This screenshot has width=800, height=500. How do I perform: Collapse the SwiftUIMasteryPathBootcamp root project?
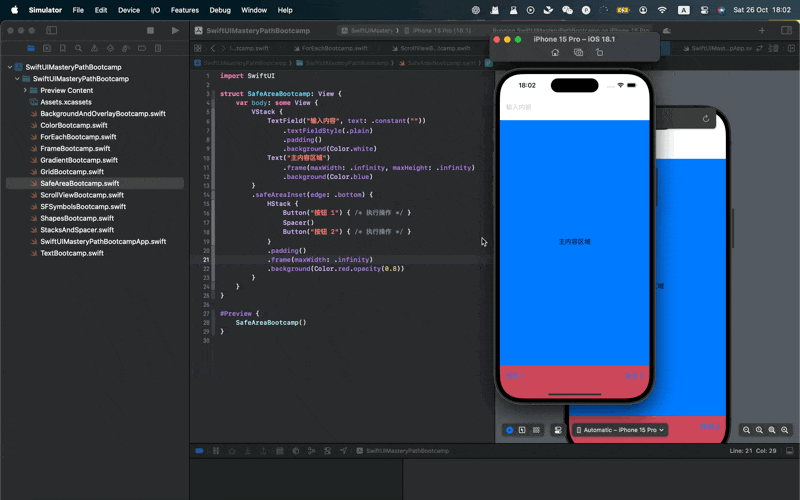coord(9,67)
